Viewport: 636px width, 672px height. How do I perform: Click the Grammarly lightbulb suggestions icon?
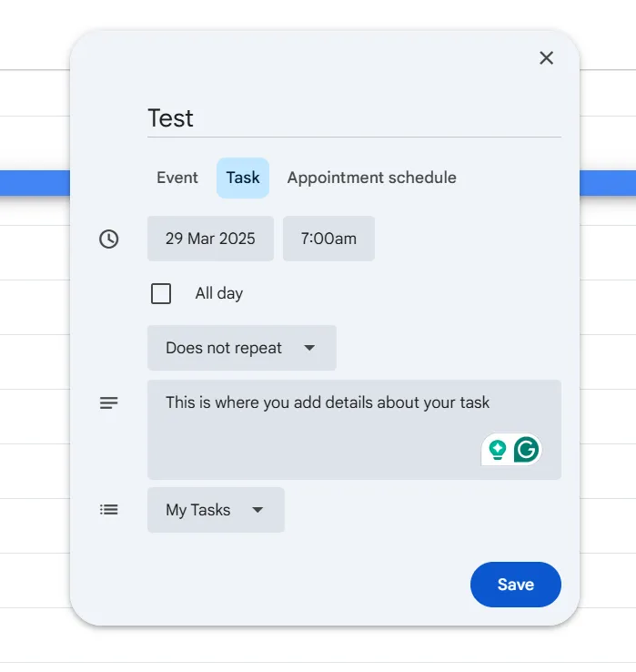pyautogui.click(x=497, y=450)
